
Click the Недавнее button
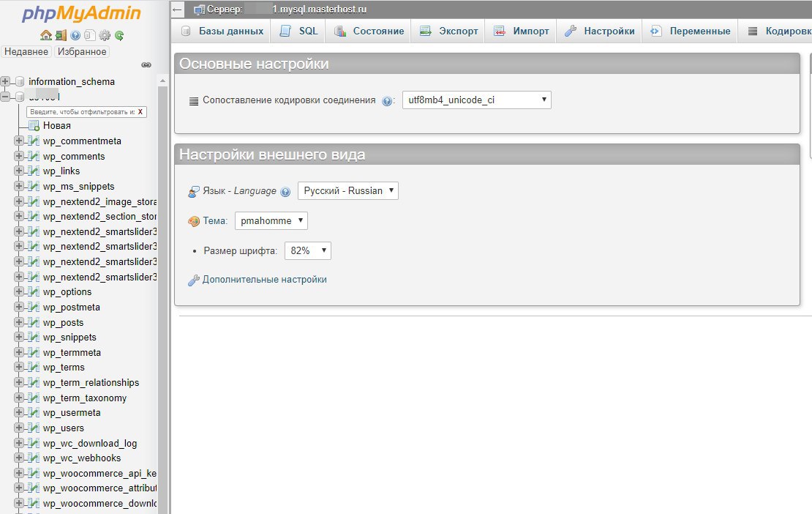[26, 51]
